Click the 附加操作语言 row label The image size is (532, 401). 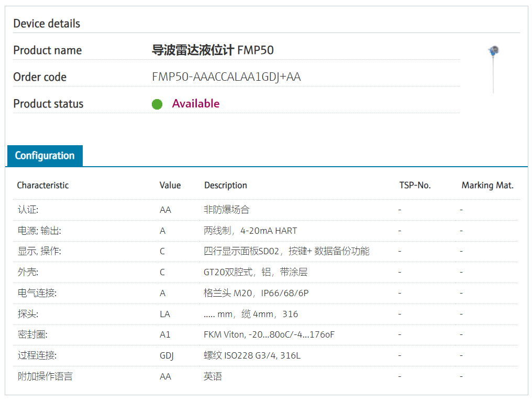point(45,376)
